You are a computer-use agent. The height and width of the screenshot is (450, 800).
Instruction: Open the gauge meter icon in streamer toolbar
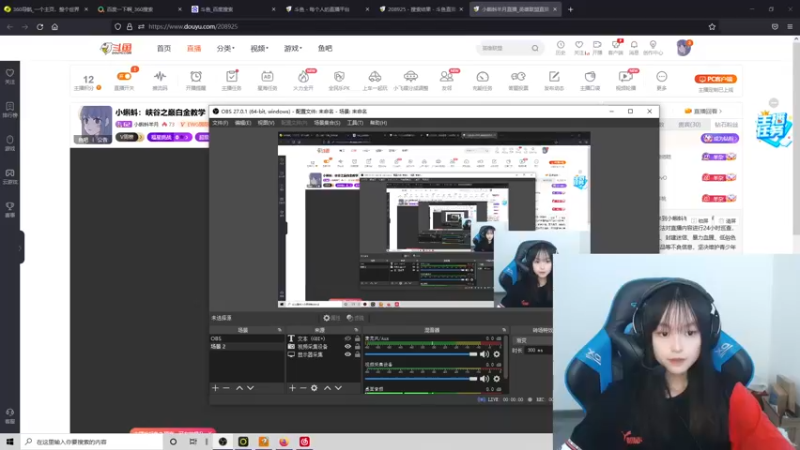[482, 77]
